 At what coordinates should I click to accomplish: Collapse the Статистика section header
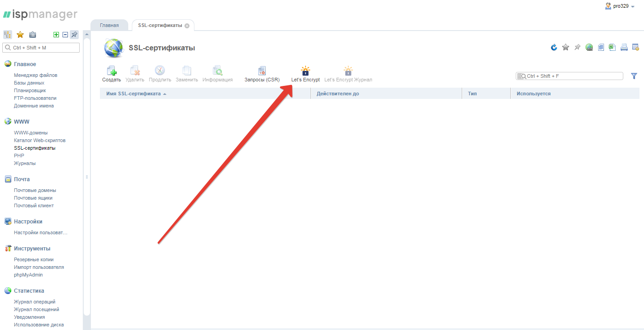click(x=29, y=291)
